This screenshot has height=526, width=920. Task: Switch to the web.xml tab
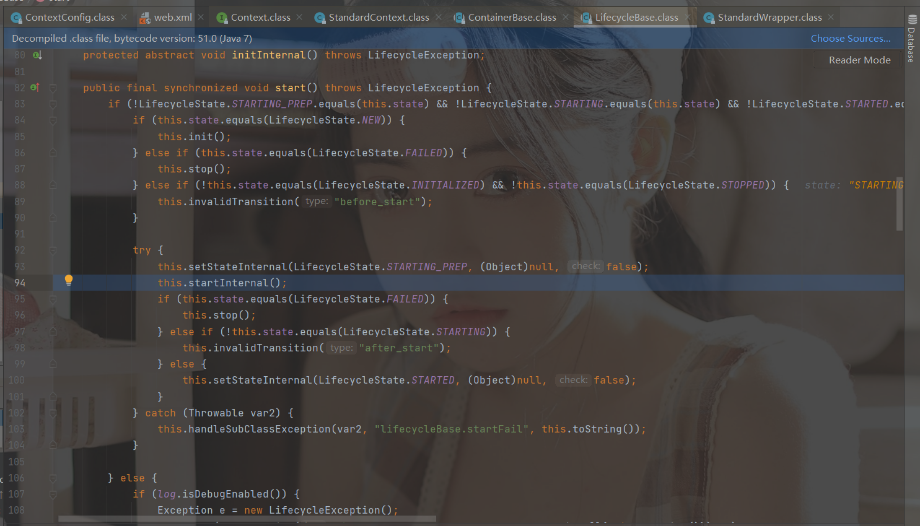coord(172,18)
